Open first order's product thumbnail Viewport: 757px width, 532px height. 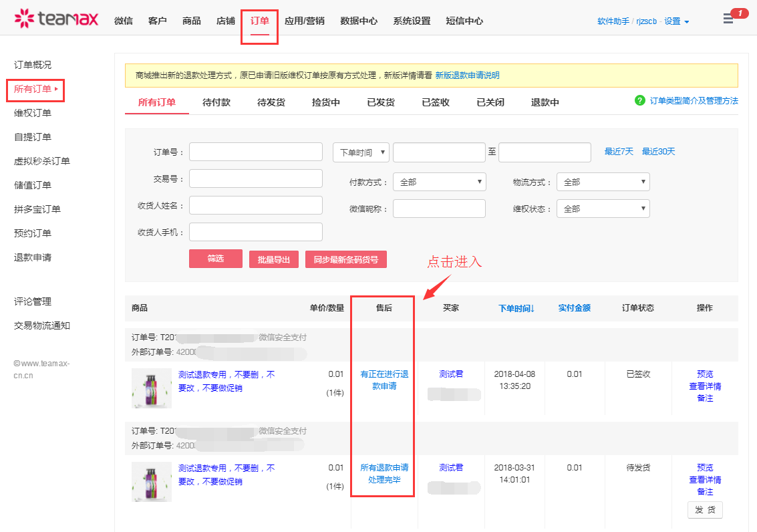click(152, 388)
